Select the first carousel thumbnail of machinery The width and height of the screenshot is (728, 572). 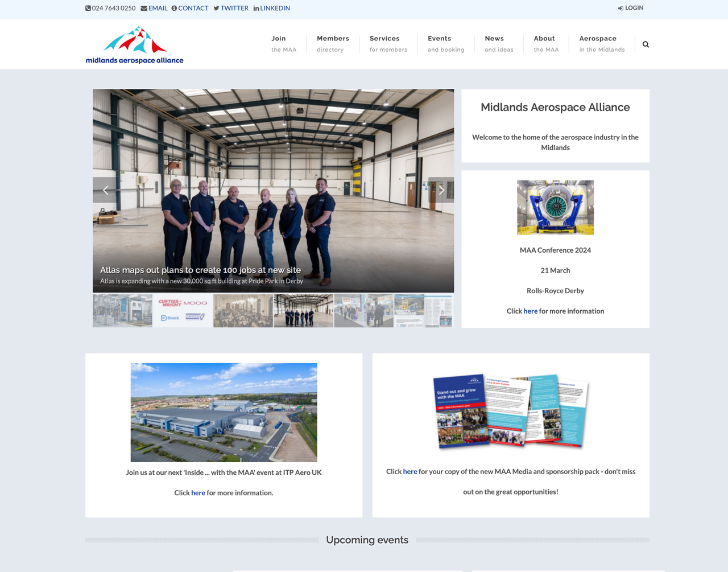tap(122, 311)
